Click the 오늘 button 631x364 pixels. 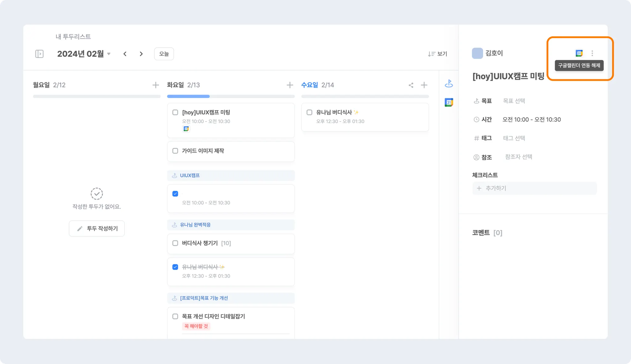[x=164, y=54]
